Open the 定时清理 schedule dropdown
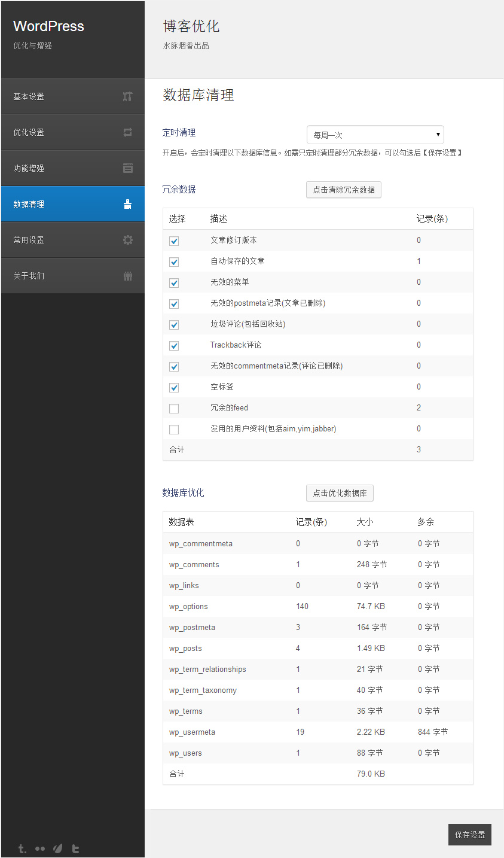Screen dimensions: 504x858 pyautogui.click(x=375, y=135)
